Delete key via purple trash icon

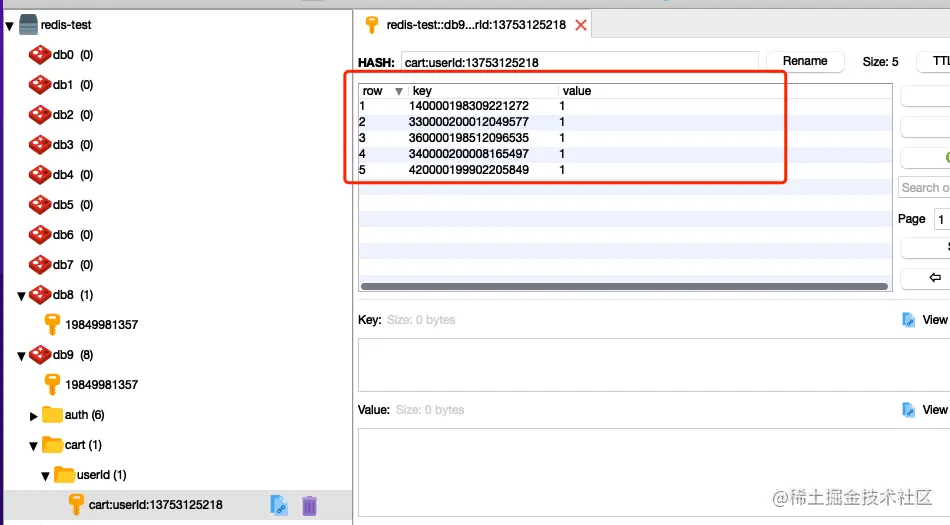[x=309, y=506]
